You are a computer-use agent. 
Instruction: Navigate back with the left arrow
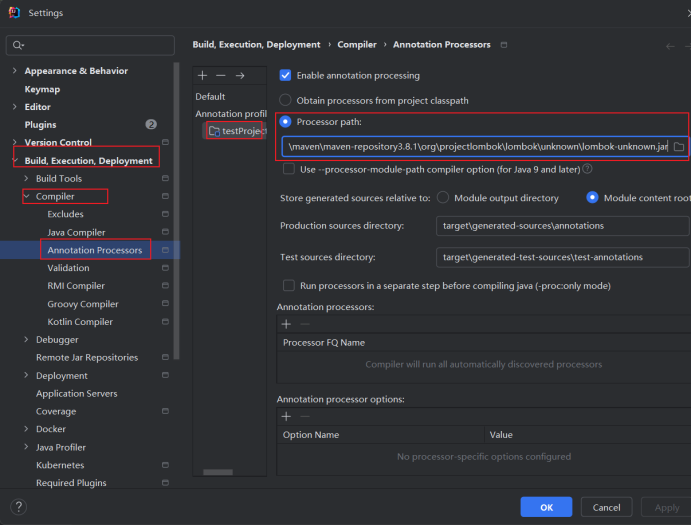[670, 46]
